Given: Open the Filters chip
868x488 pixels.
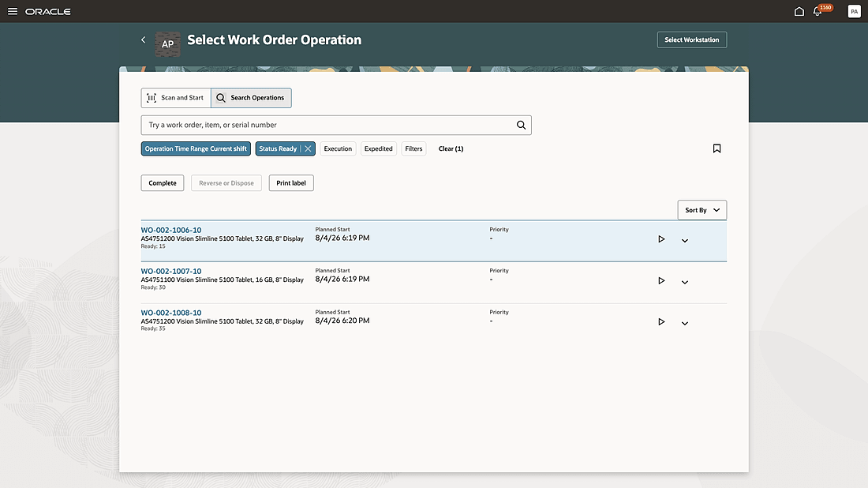Looking at the screenshot, I should pyautogui.click(x=413, y=148).
